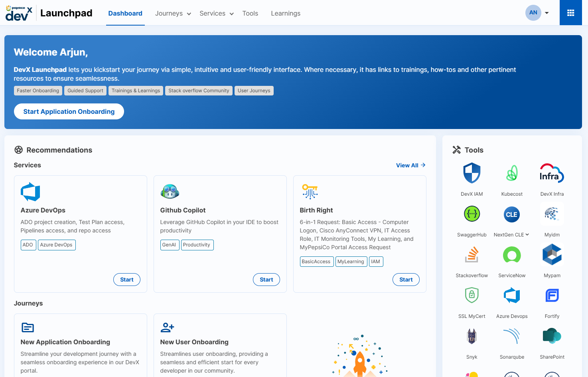
Task: Launch the Kubecost tool
Action: 512,173
